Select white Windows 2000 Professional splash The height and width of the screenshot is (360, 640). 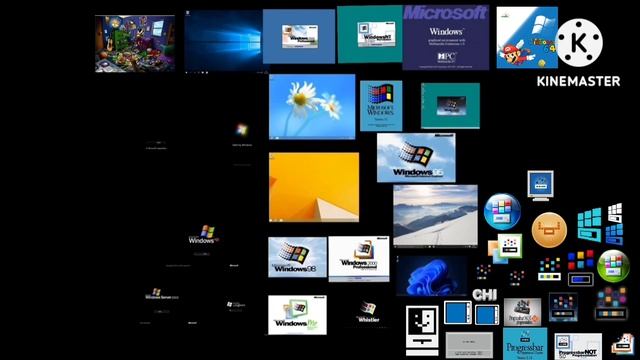[x=359, y=259]
